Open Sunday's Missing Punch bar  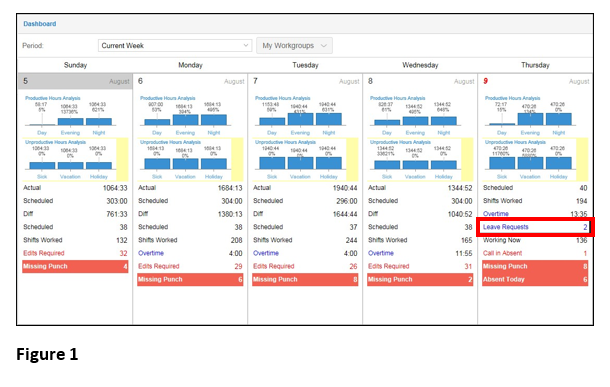75,266
